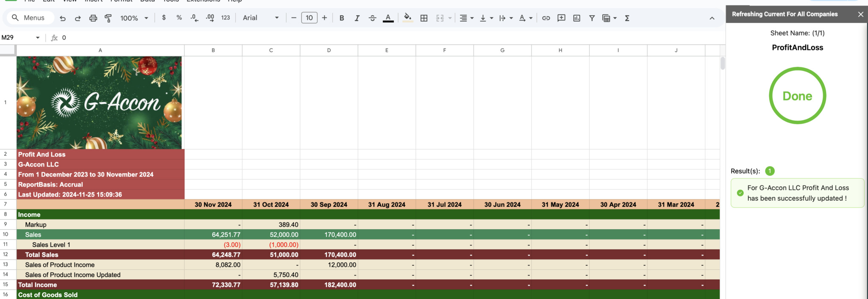Toggle Strikethrough formatting

[x=373, y=18]
